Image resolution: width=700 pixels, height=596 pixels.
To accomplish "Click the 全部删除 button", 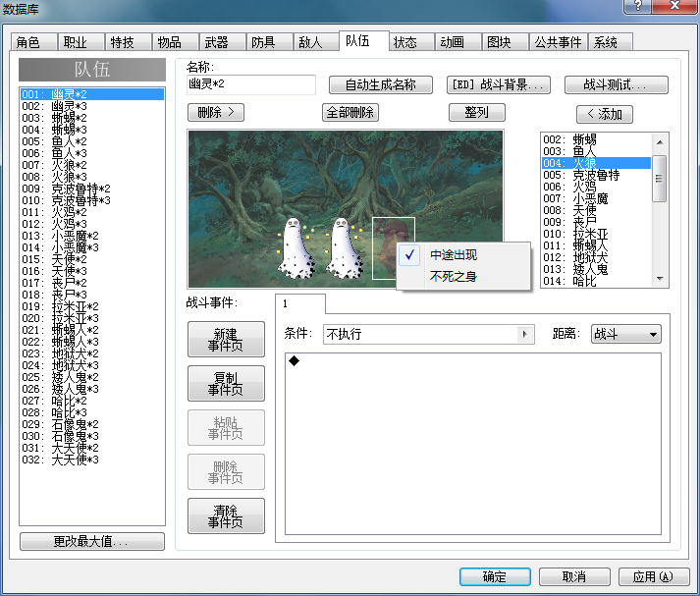I will point(350,113).
